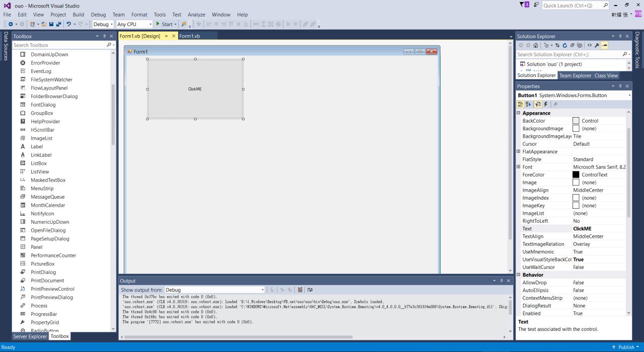The height and width of the screenshot is (352, 644).
Task: Click the Start debugging button
Action: pyautogui.click(x=165, y=24)
